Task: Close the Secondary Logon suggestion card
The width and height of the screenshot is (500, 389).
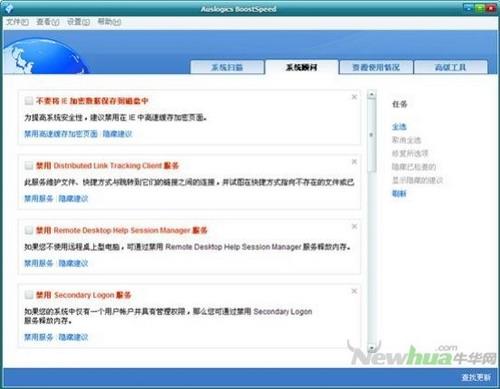Action: (354, 291)
